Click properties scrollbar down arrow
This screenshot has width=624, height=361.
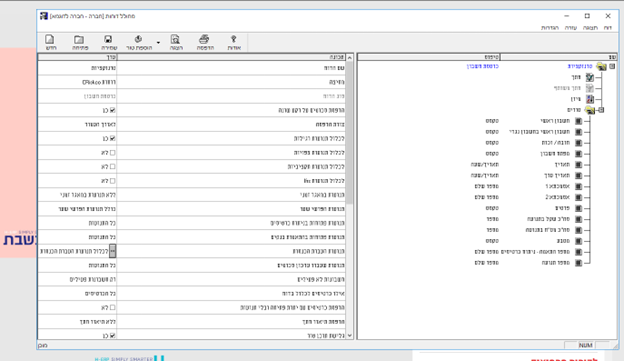[349, 336]
